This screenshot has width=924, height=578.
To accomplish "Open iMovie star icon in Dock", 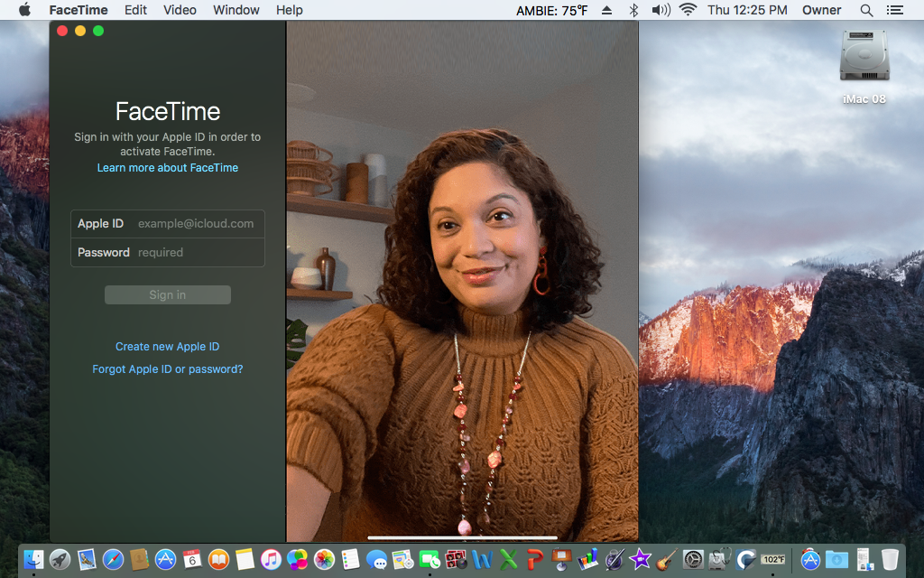I will click(640, 558).
